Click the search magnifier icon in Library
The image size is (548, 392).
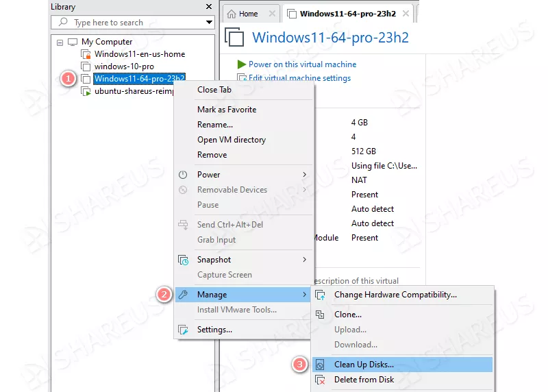tap(63, 22)
